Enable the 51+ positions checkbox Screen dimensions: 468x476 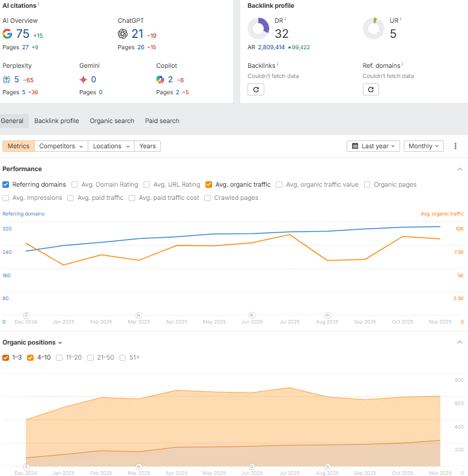[123, 358]
